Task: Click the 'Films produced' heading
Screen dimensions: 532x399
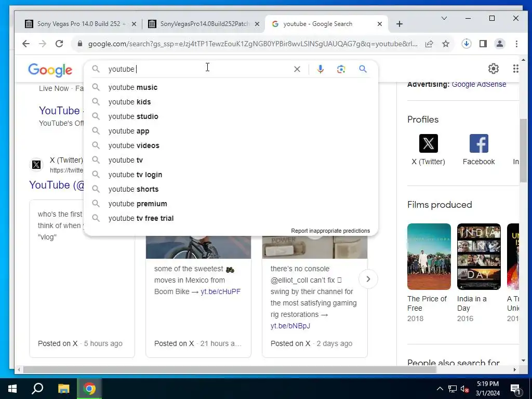Action: pyautogui.click(x=440, y=205)
